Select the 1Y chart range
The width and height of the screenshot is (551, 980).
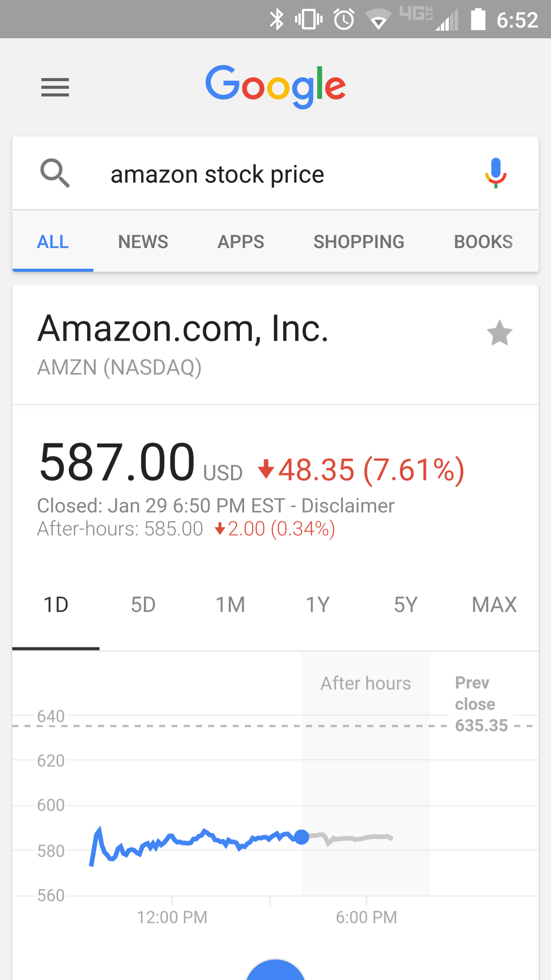pos(318,605)
